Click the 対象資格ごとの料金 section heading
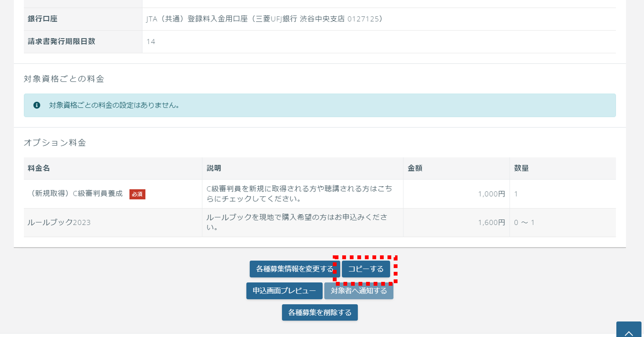Viewport: 644px width, 337px height. click(64, 79)
